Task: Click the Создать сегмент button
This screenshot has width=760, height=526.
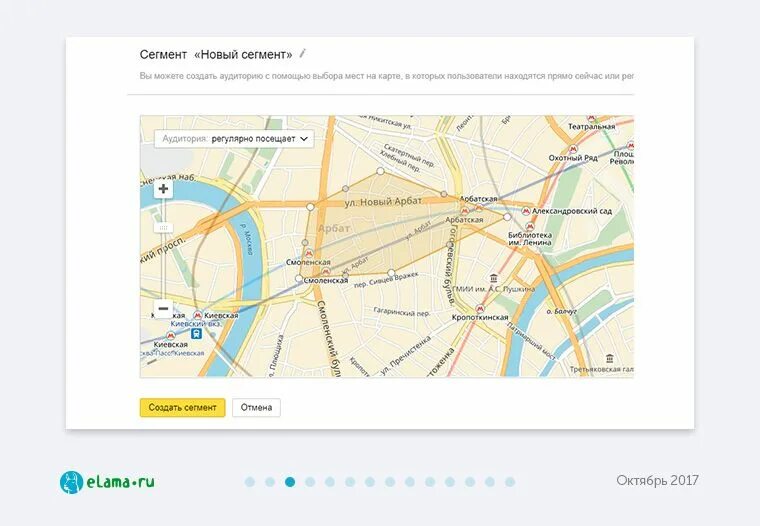Action: pos(182,408)
